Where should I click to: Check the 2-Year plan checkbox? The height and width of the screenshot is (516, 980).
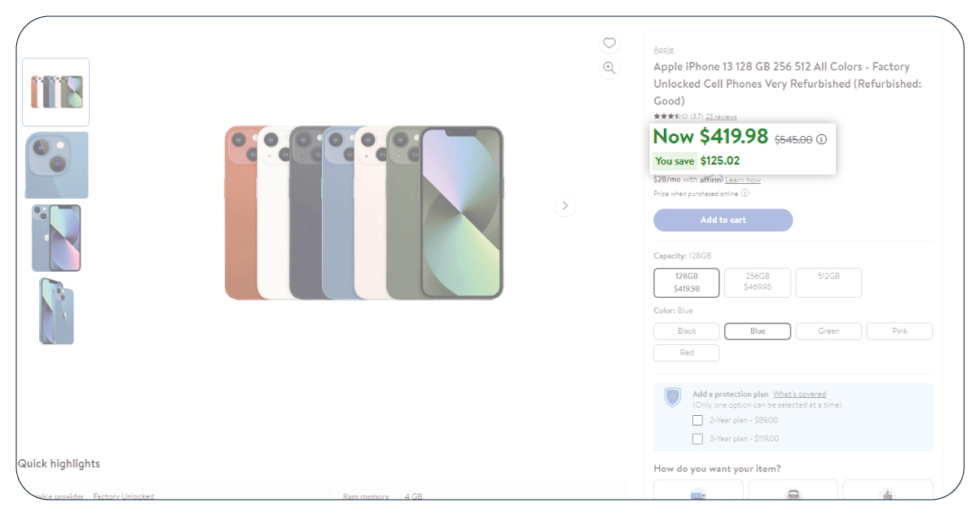tap(697, 421)
